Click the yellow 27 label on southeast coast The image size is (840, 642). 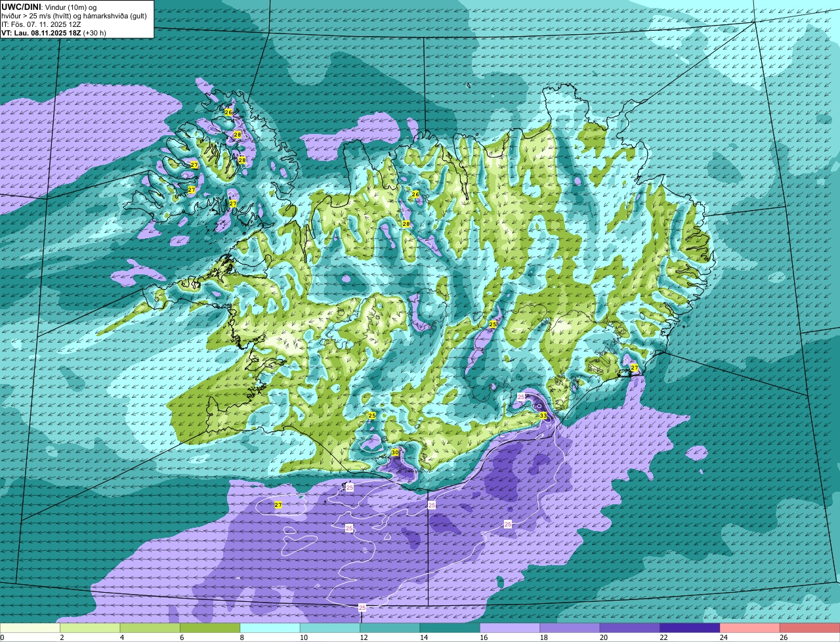[635, 368]
